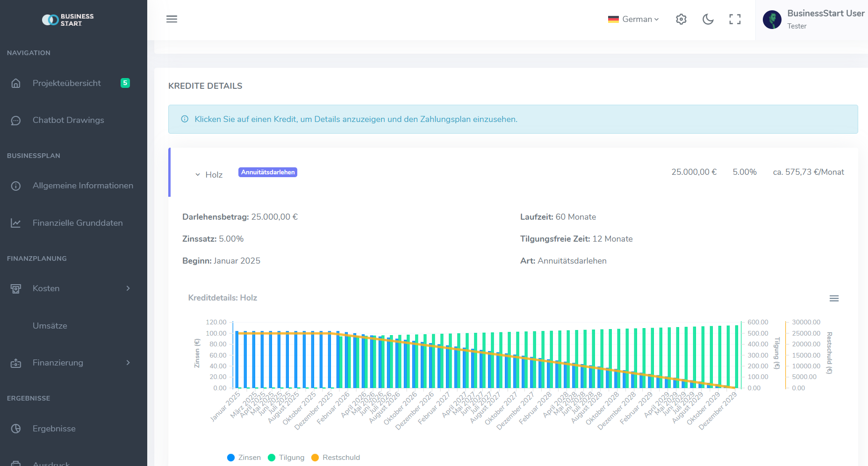The image size is (868, 466).
Task: Click the orange Restschuld legend marker
Action: point(315,458)
